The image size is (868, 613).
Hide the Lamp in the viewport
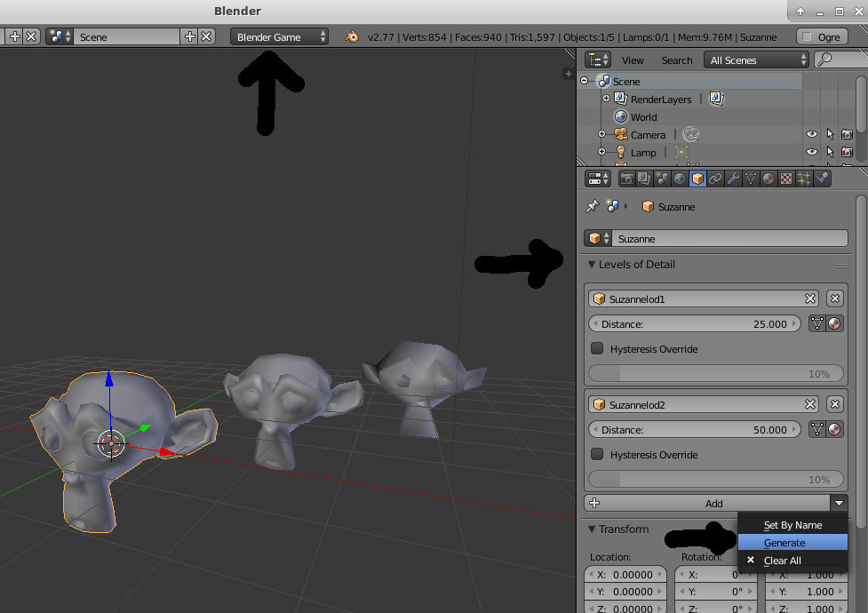click(x=811, y=152)
